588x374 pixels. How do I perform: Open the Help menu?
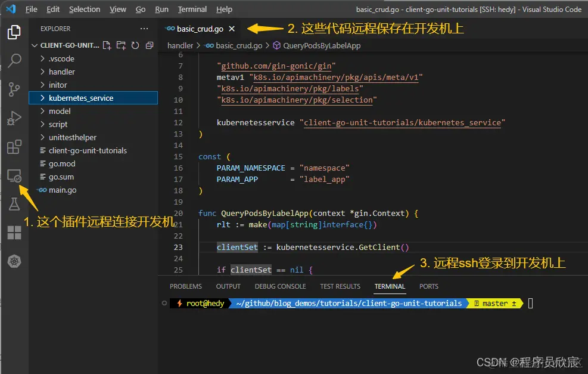point(224,9)
